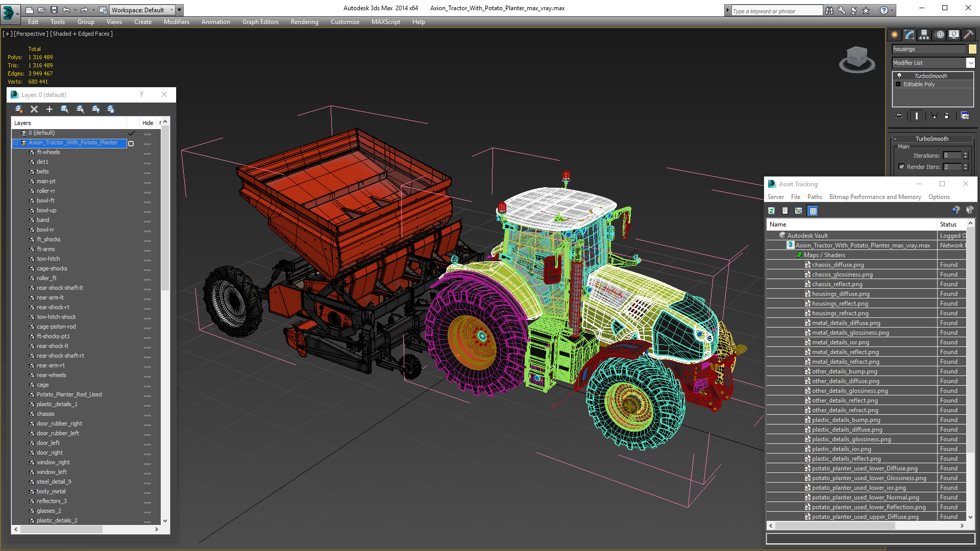Expand the Editable Poly plus box
Viewport: 980px width, 551px height.
pos(898,84)
